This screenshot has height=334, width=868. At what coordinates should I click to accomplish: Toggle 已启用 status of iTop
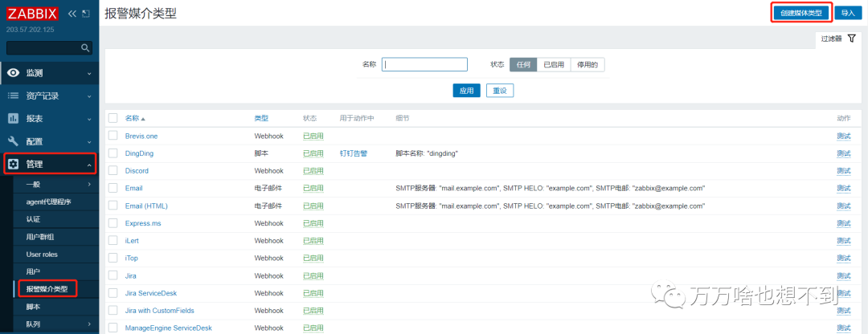(313, 259)
